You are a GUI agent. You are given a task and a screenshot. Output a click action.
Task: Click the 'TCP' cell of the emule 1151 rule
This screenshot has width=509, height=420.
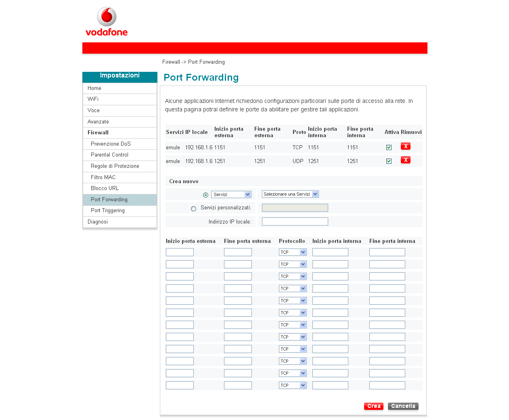[x=297, y=148]
